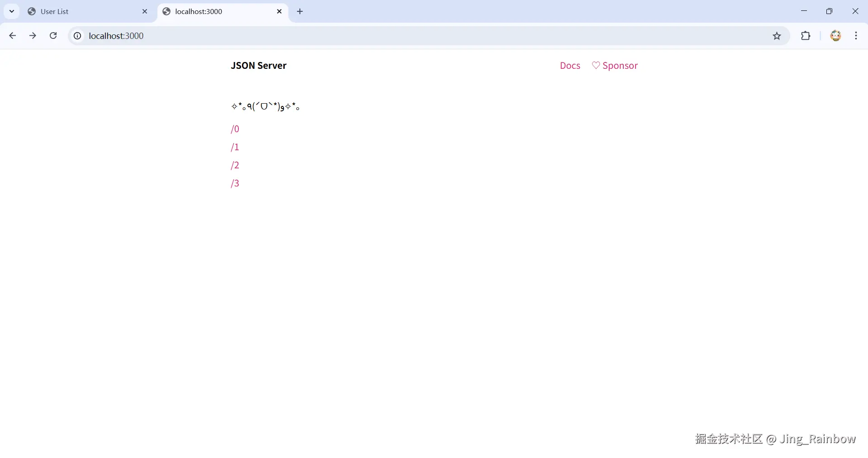Click the browser back navigation arrow

click(12, 35)
